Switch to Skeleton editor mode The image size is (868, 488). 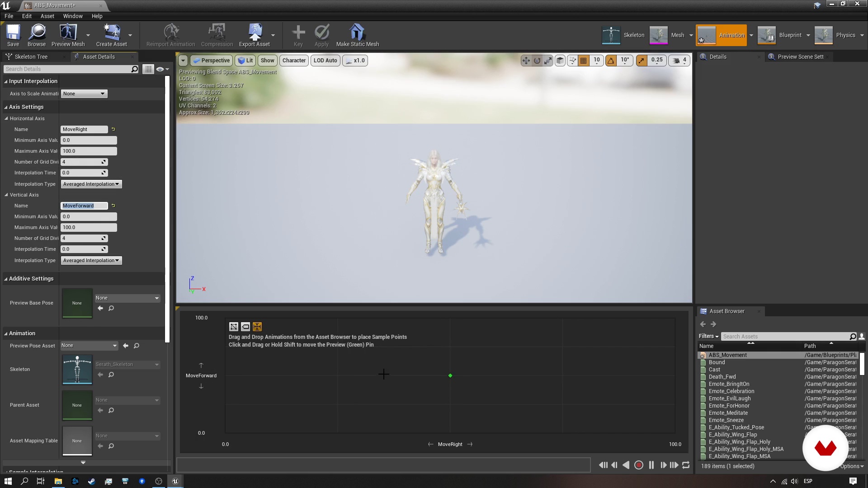(623, 35)
